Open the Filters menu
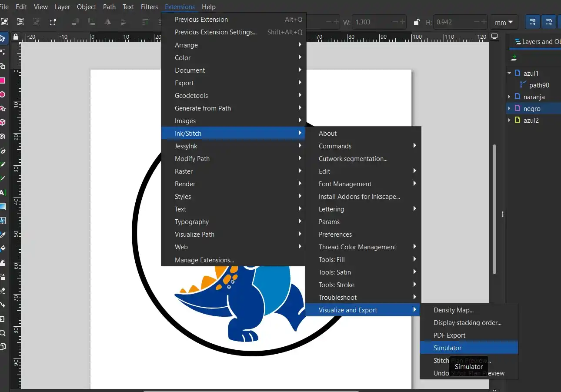561x392 pixels. coord(149,7)
